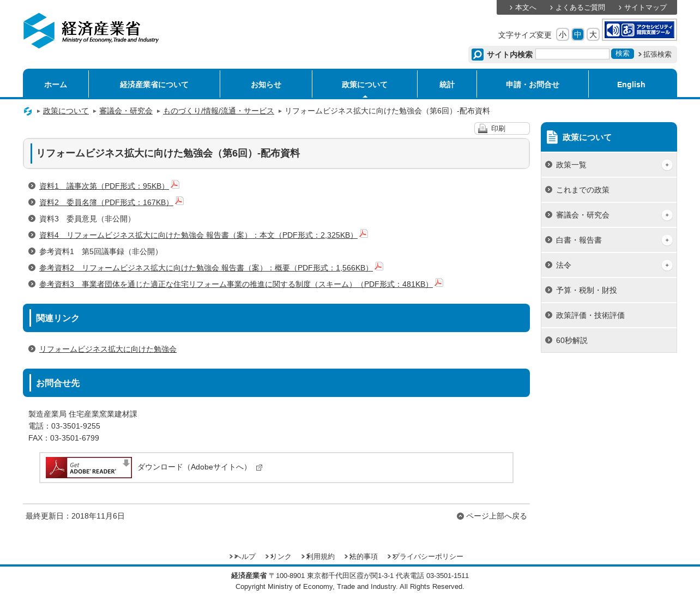Image resolution: width=700 pixels, height=614 pixels.
Task: Expand the 法令 sidebar submenu
Action: [x=667, y=266]
